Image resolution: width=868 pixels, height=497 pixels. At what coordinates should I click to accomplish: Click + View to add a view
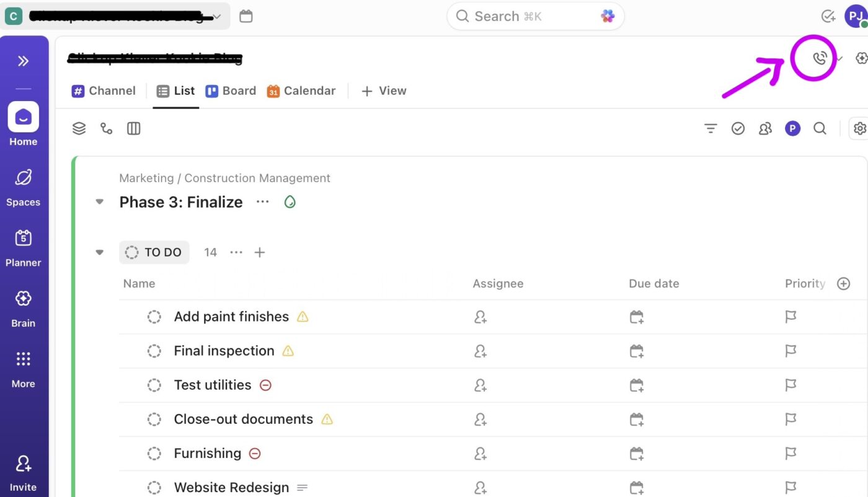click(x=383, y=90)
